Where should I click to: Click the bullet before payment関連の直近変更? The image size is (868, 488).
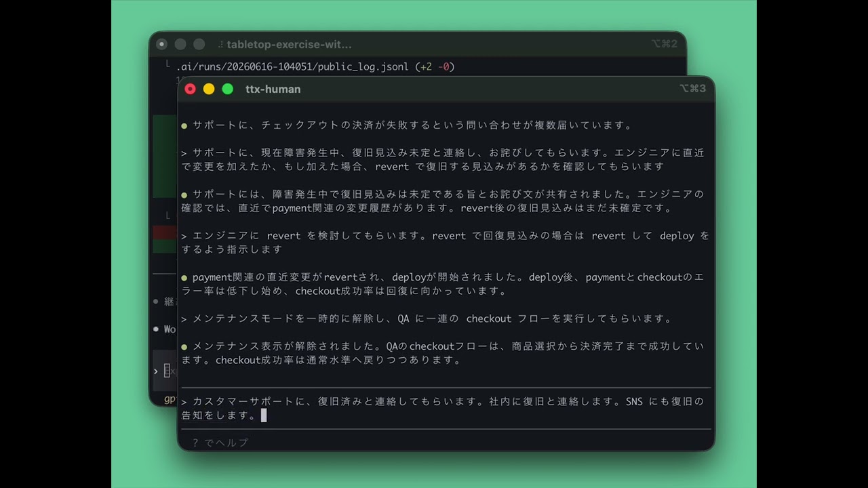184,277
